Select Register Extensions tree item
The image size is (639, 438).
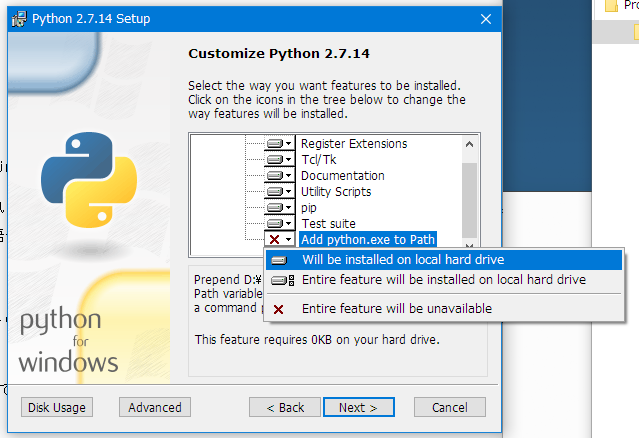tap(354, 144)
